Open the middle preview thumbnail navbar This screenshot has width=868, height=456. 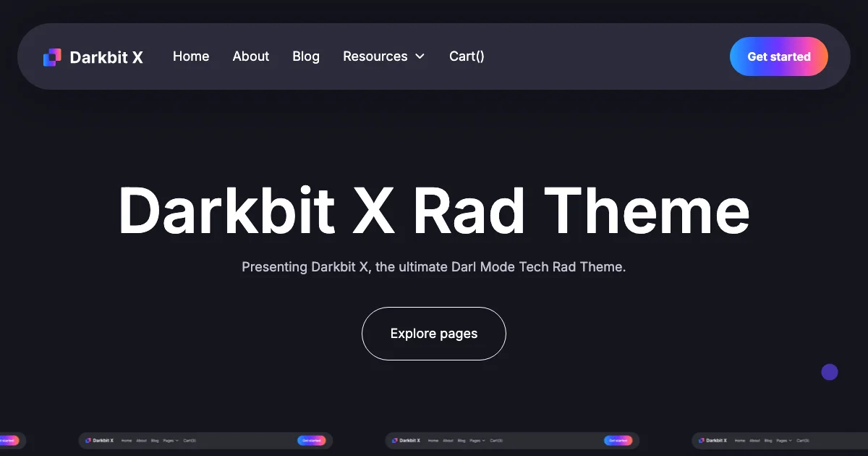coord(512,440)
